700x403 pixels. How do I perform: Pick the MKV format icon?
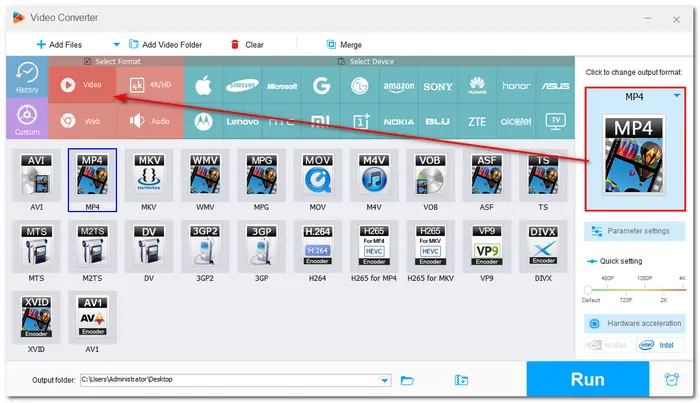point(149,174)
